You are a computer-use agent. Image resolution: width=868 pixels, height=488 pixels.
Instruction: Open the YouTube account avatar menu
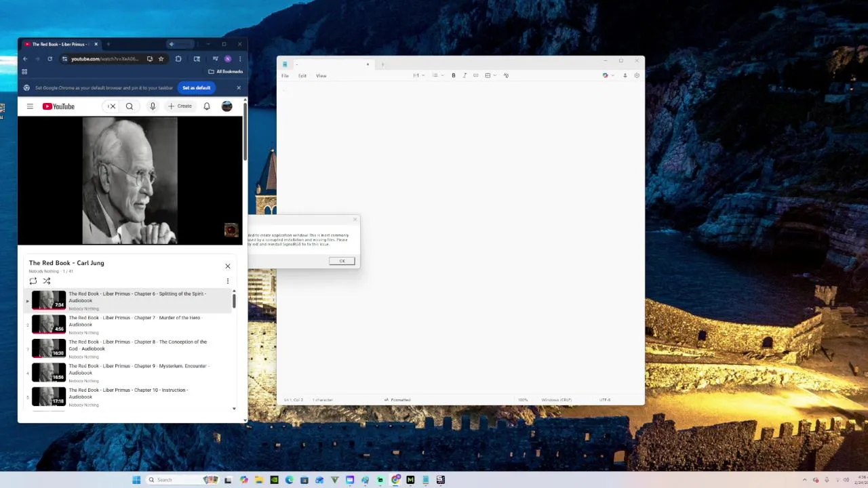click(226, 106)
